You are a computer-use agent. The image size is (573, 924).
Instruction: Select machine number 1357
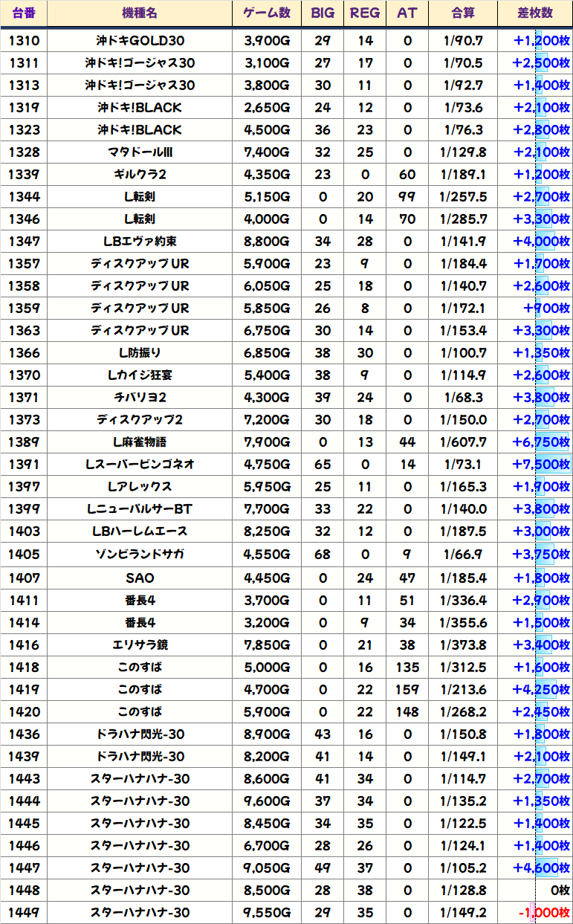tap(24, 264)
